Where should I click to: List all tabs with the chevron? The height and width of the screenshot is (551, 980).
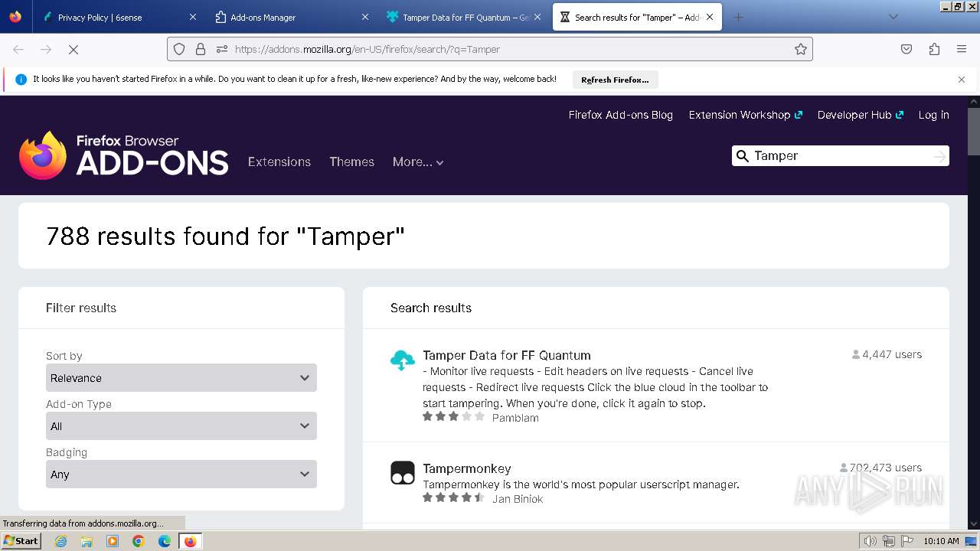pos(893,17)
